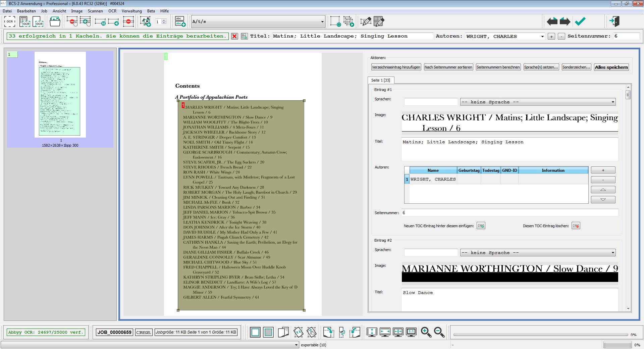Open the A/t/s dropdown in the toolbar

click(x=322, y=22)
